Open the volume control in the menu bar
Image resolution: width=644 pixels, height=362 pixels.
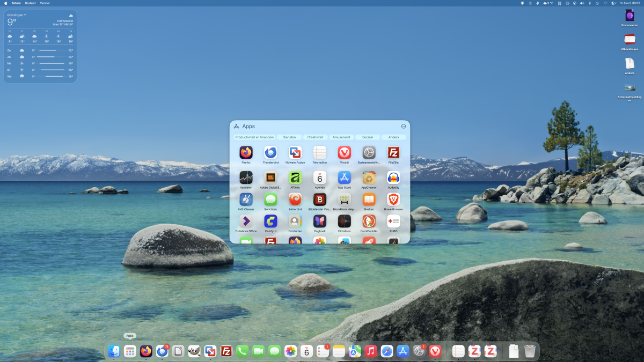[582, 3]
